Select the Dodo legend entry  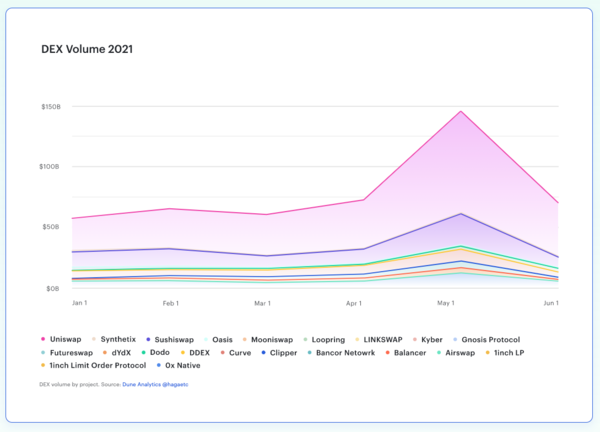[156, 352]
